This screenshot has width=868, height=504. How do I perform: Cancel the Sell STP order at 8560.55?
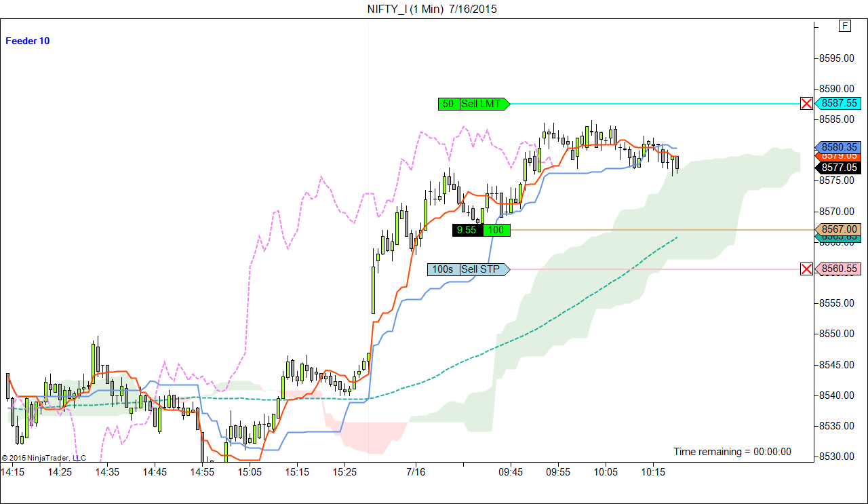[x=806, y=269]
